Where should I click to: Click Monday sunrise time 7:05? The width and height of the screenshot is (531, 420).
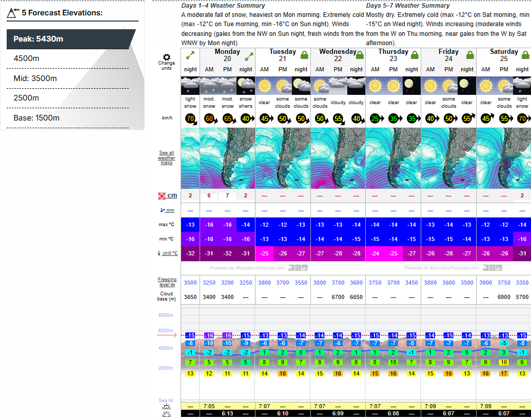tap(209, 406)
